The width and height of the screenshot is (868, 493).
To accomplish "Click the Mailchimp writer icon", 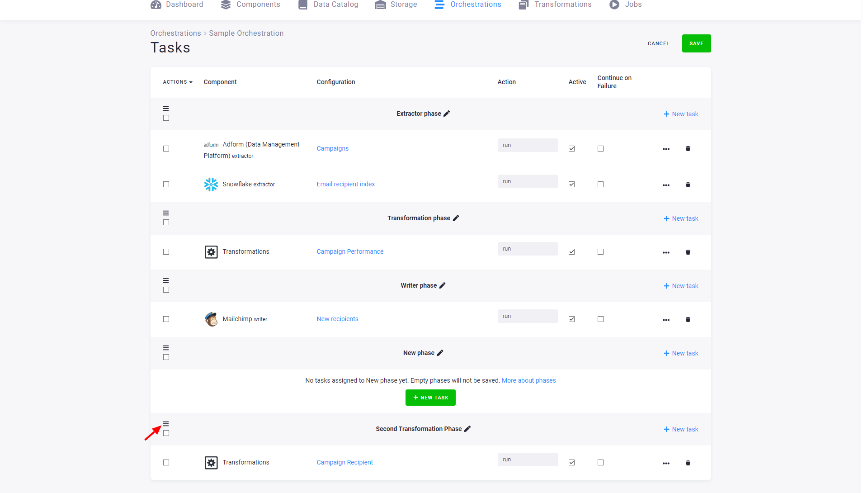I will 211,319.
